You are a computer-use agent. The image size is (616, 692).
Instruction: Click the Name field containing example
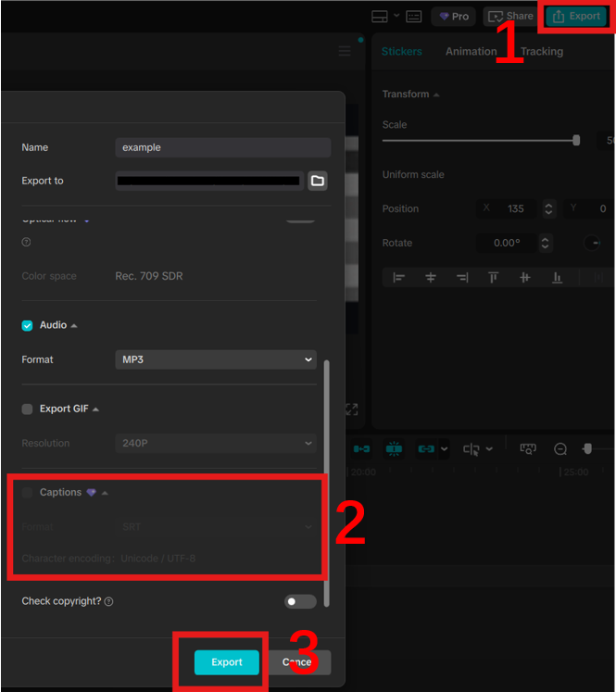(223, 147)
